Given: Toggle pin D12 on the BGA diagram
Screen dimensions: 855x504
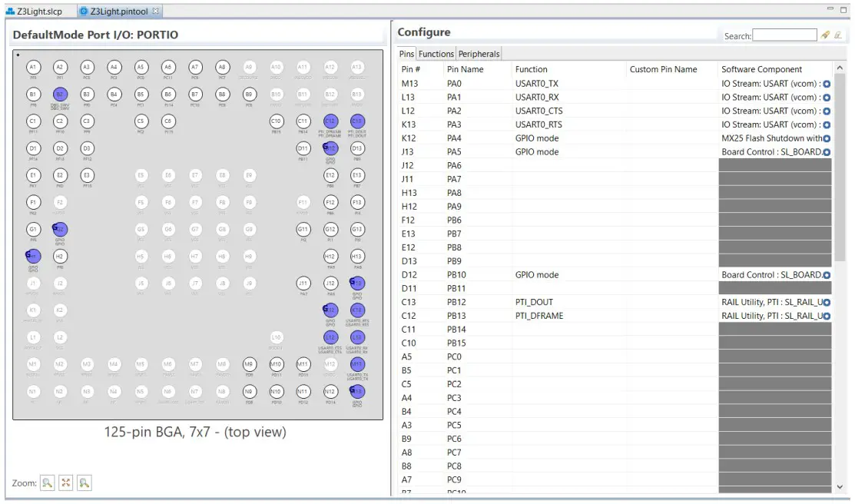Looking at the screenshot, I should (329, 148).
